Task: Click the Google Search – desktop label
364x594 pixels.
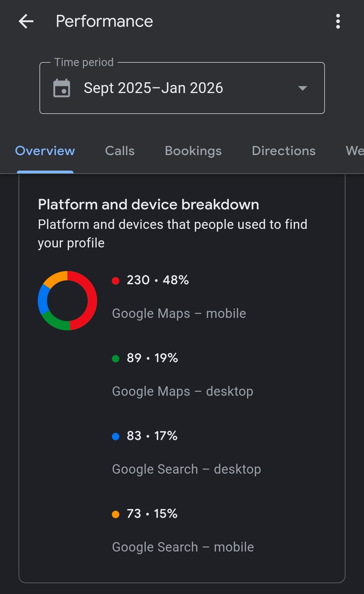Action: (x=187, y=469)
